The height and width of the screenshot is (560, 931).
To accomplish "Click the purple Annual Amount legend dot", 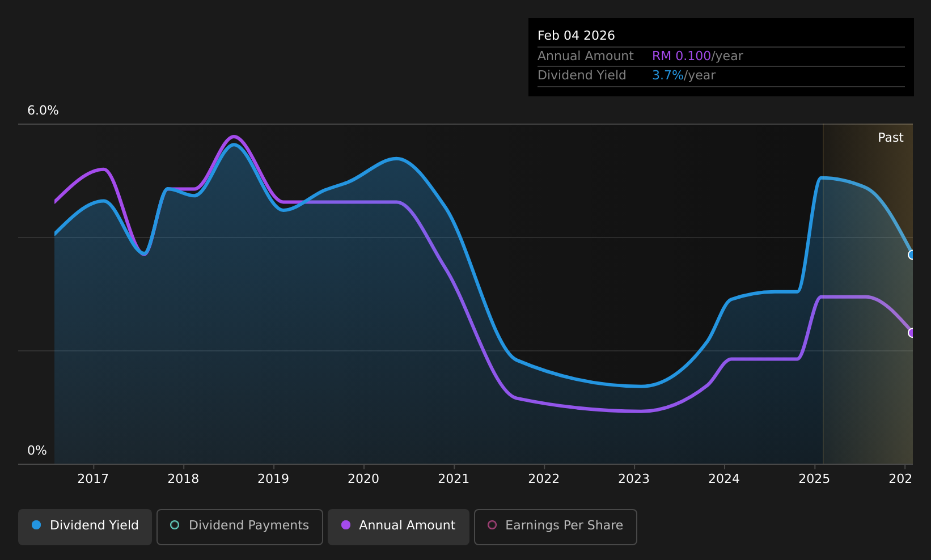I will pyautogui.click(x=345, y=525).
